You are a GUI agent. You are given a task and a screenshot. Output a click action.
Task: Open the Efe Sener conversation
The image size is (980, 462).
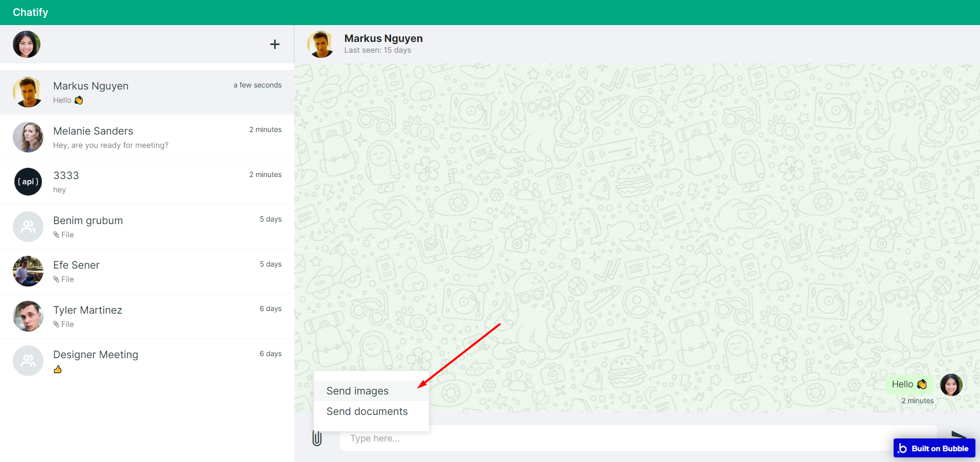147,271
